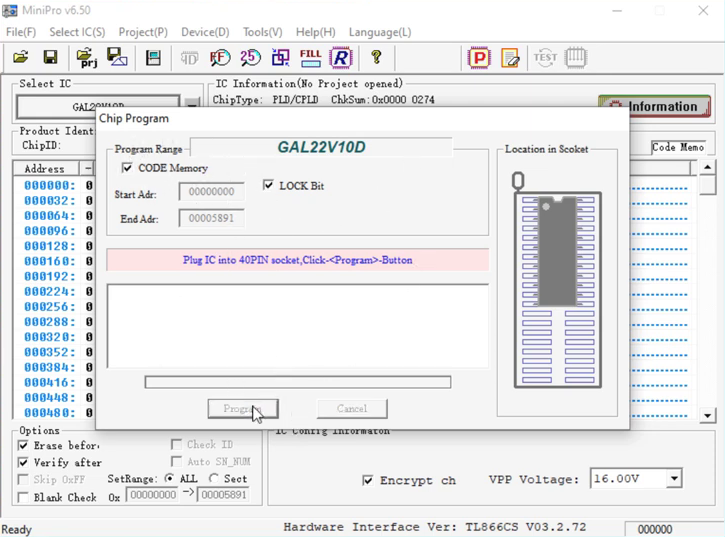Click the Open file folder icon
Screen dimensions: 725x537
(20, 58)
